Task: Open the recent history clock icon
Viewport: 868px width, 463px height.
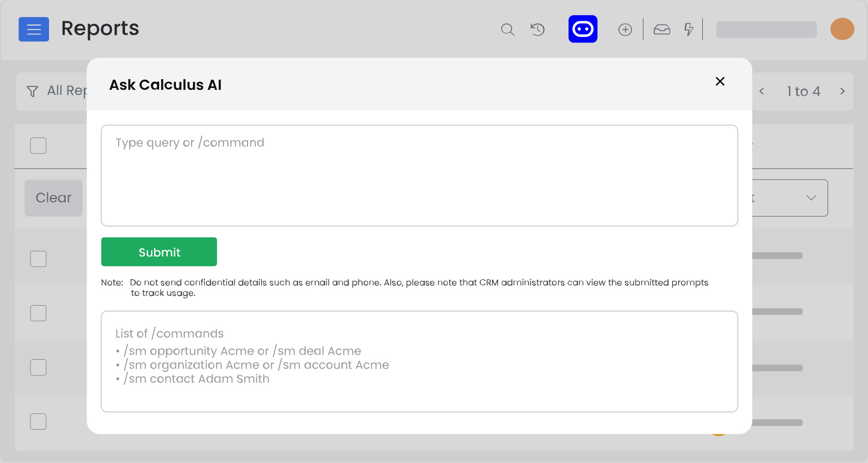Action: click(x=537, y=30)
